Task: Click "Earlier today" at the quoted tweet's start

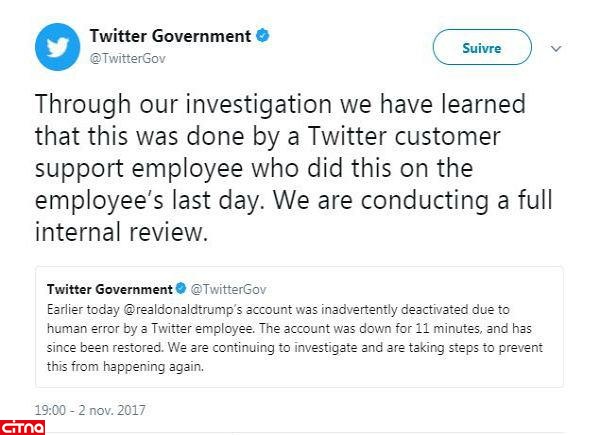Action: [x=76, y=310]
